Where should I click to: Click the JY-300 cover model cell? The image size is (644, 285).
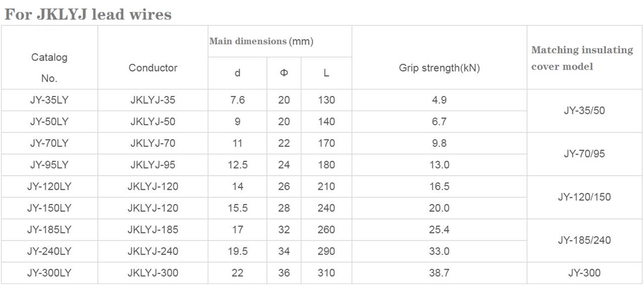[584, 273]
